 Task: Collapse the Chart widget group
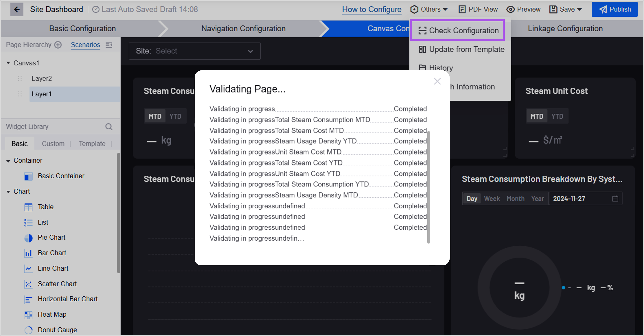point(8,192)
